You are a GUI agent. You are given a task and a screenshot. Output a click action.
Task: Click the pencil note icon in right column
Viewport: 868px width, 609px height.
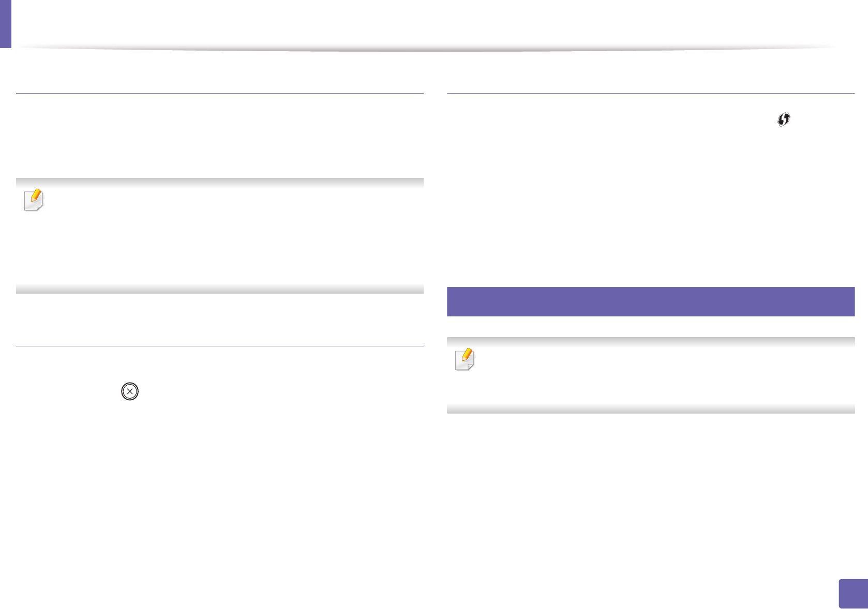(x=465, y=360)
